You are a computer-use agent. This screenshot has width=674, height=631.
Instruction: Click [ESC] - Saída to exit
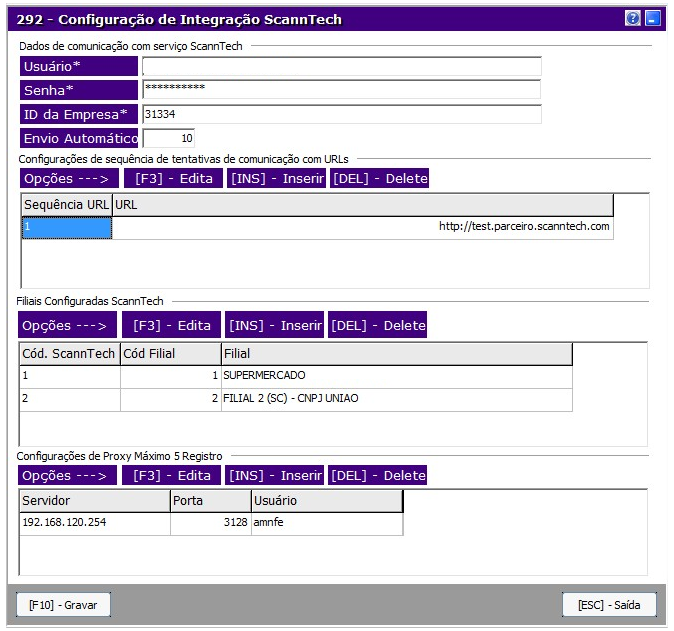pos(609,605)
